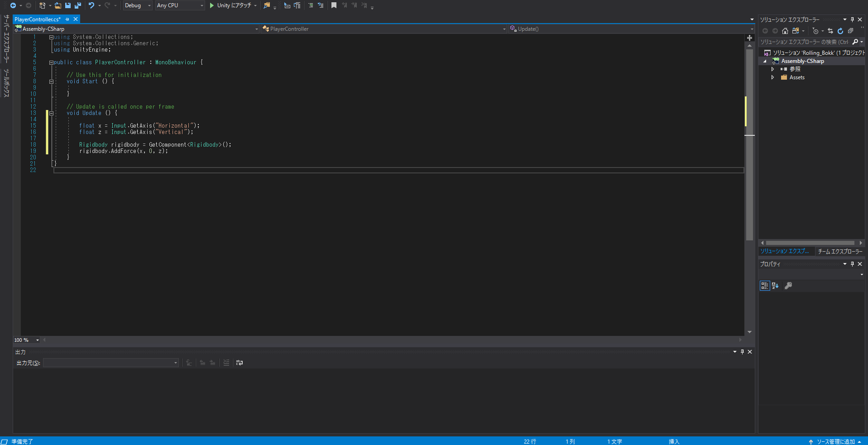Screen dimensions: 868x445
Task: Click the Undo arrow icon
Action: tap(91, 5)
